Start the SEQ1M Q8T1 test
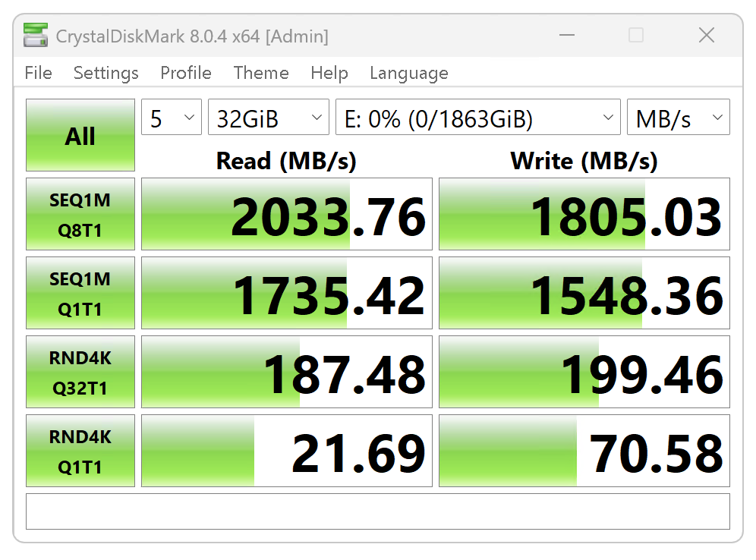756x560 pixels. 80,215
